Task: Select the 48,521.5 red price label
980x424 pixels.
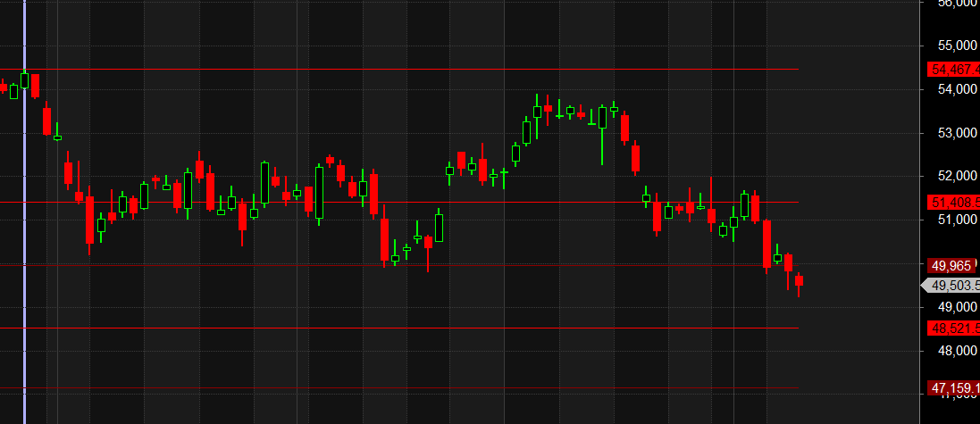Action: (x=954, y=328)
